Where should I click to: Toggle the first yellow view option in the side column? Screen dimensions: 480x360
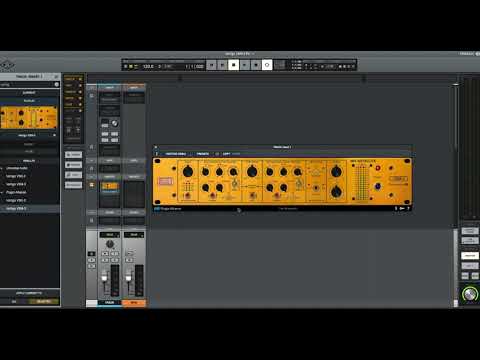(x=73, y=79)
